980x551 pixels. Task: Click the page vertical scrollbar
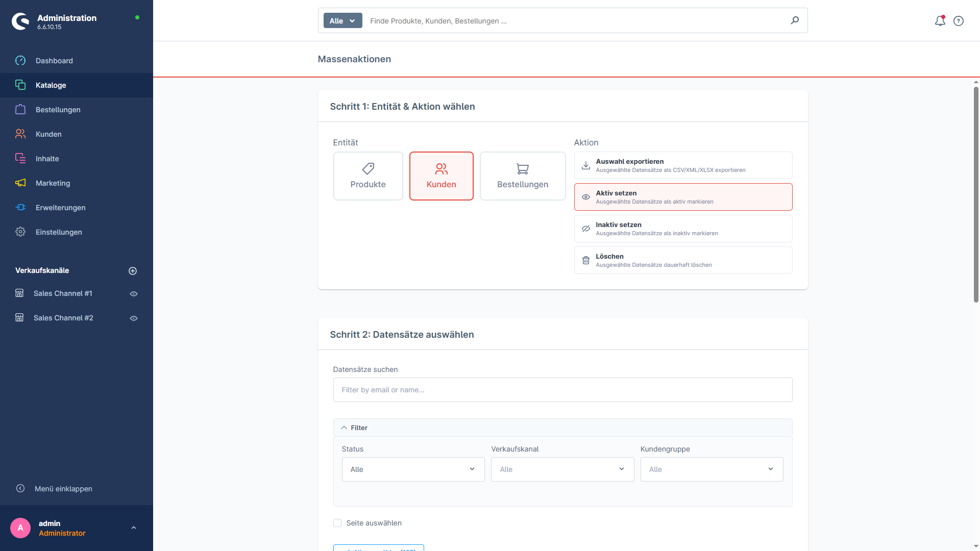coord(976,194)
